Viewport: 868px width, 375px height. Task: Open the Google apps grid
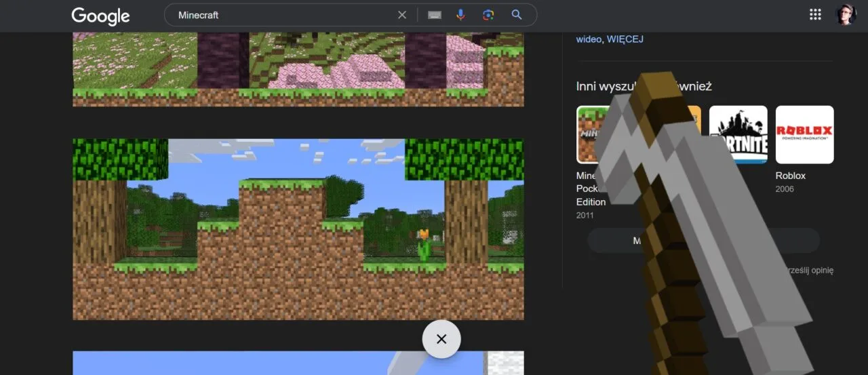point(816,15)
